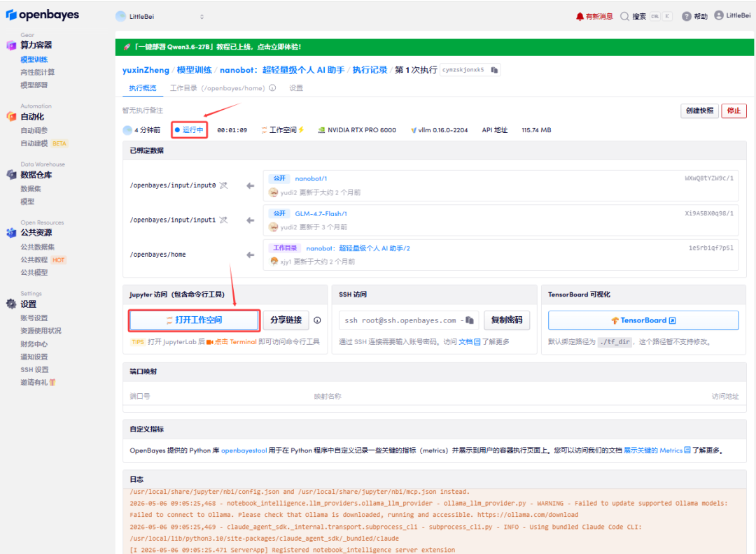This screenshot has width=756, height=554.
Task: Open 公共教程 HOT in the sidebar
Action: click(43, 260)
